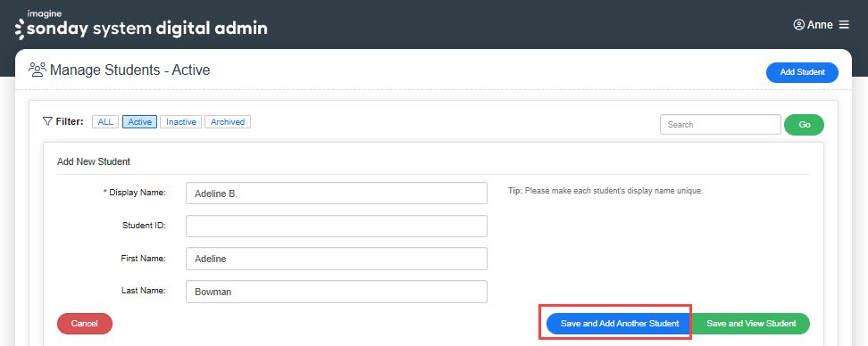Image resolution: width=868 pixels, height=346 pixels.
Task: Click the Last Name label
Action: click(x=144, y=290)
